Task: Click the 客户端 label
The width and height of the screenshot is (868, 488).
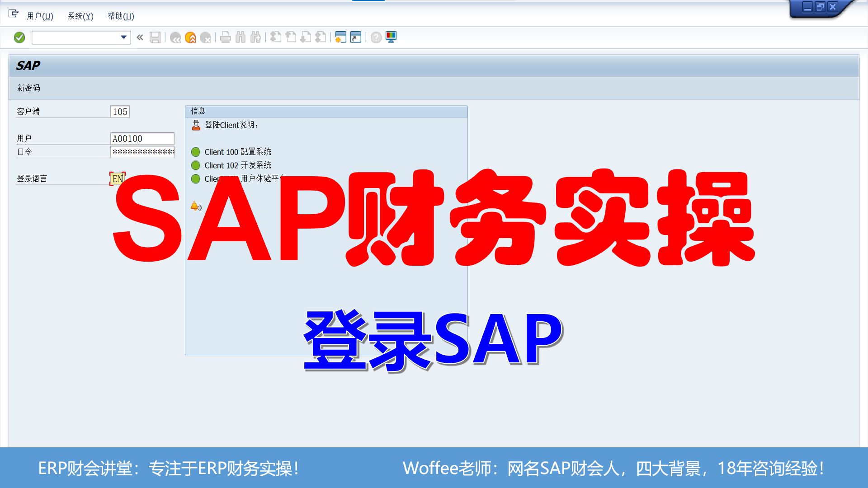Action: point(28,112)
